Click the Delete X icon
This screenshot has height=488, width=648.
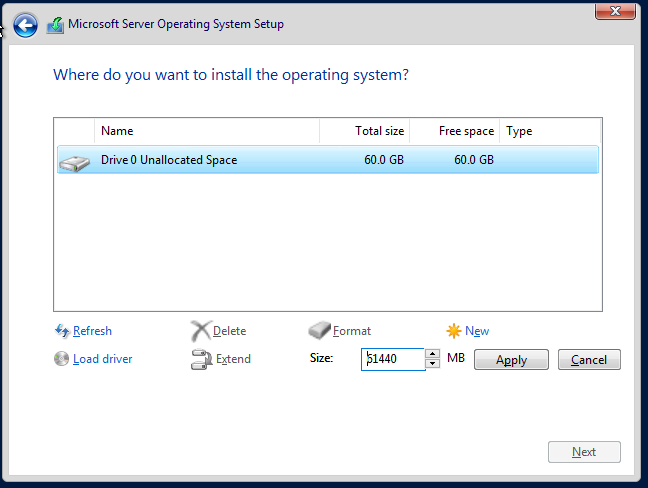click(x=201, y=331)
